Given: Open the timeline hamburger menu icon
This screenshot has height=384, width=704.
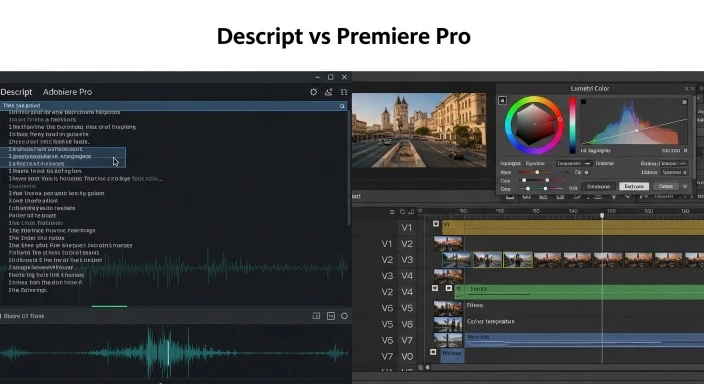Looking at the screenshot, I should click(x=392, y=212).
